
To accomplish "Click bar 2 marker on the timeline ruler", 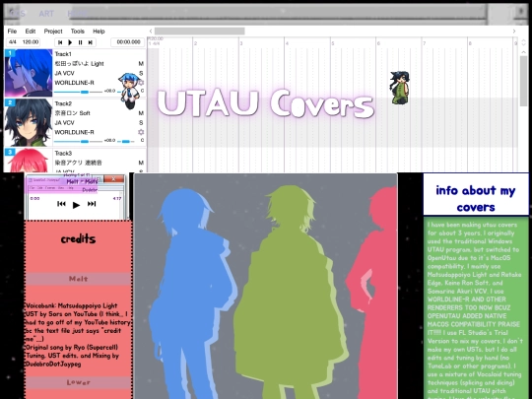I will (x=195, y=43).
